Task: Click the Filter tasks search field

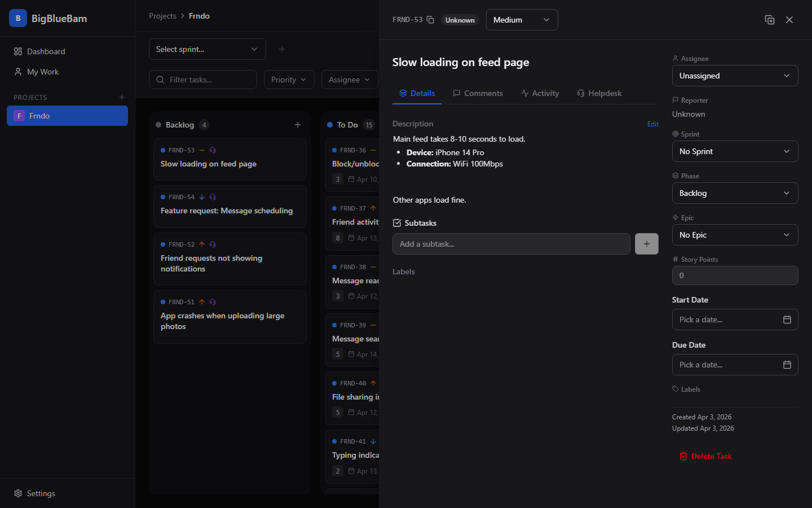Action: tap(203, 80)
